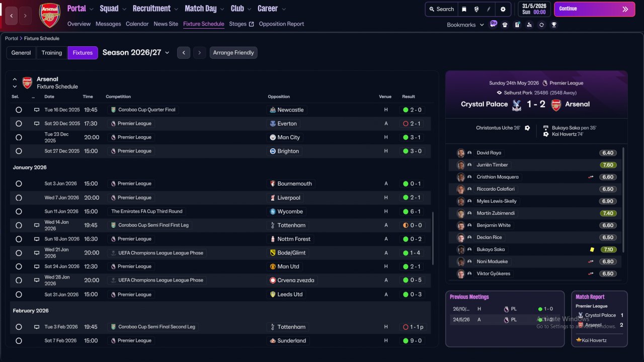
Task: Select radio for Newcastle Carabao Cup fixture
Action: point(19,110)
